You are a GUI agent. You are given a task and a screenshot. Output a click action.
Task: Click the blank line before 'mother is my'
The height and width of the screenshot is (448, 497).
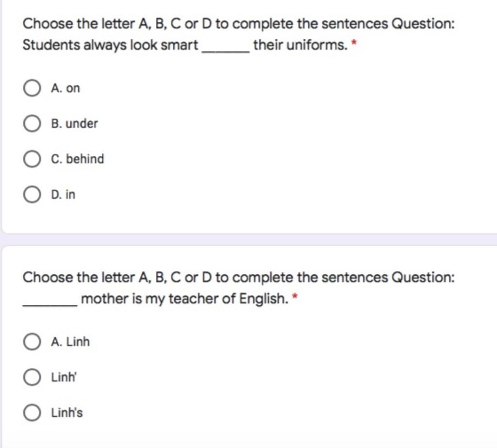[x=50, y=304]
